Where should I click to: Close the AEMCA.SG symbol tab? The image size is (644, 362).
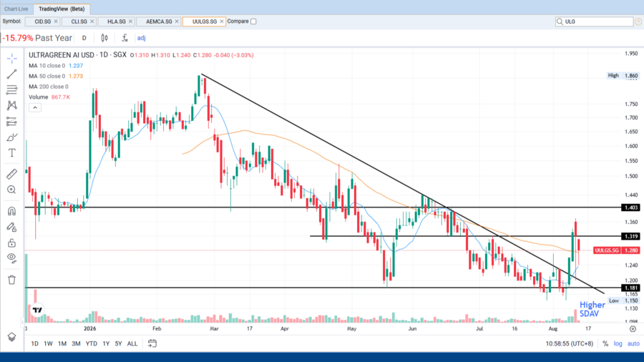pos(177,21)
